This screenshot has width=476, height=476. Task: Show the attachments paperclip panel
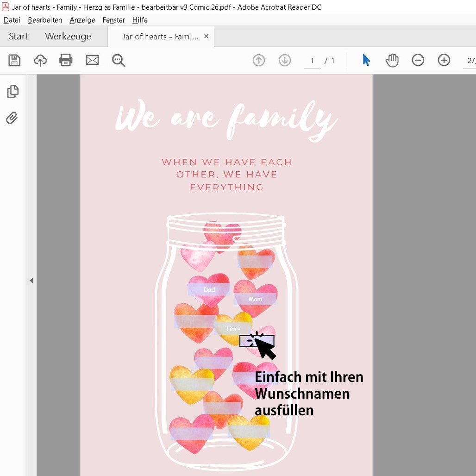coord(12,118)
